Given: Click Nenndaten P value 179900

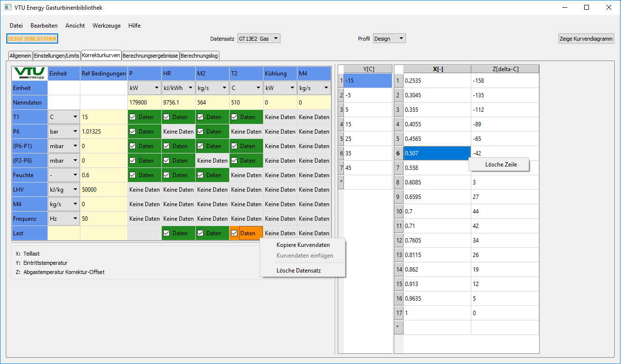Looking at the screenshot, I should click(x=144, y=103).
